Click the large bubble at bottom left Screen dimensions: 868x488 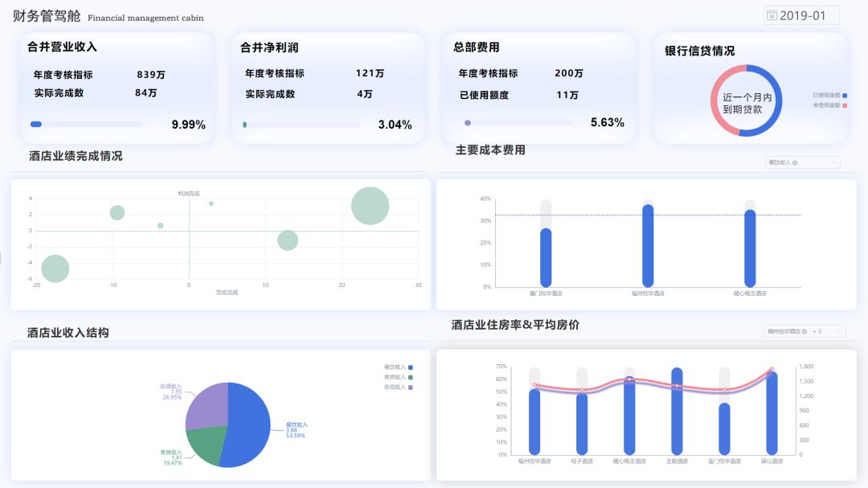point(55,269)
